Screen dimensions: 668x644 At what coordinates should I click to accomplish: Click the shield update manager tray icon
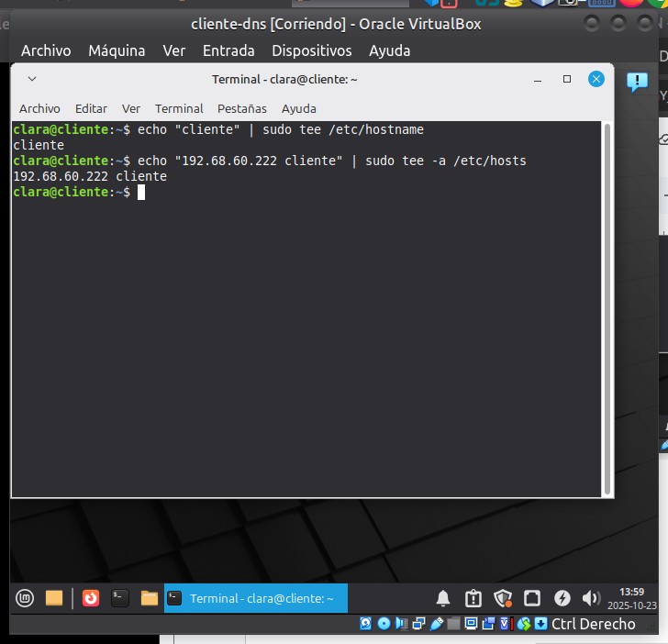click(x=503, y=599)
